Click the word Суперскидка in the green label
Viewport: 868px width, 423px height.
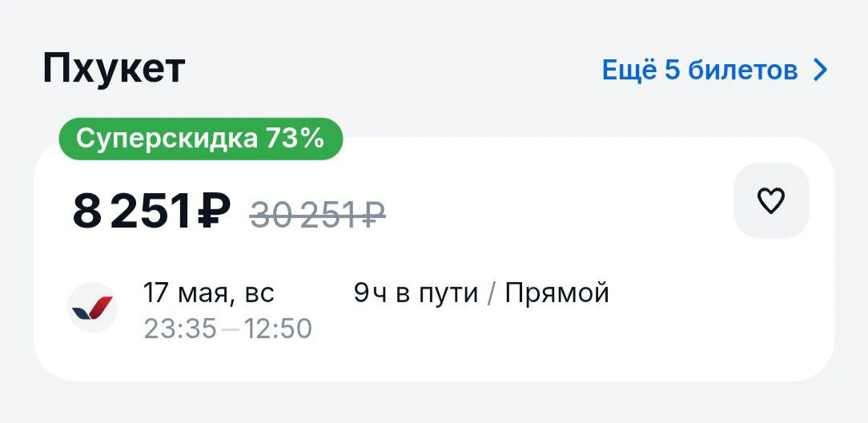[x=167, y=140]
